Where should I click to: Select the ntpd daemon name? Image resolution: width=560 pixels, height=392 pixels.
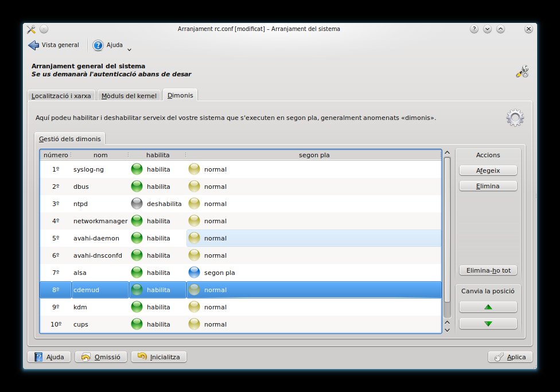pos(80,204)
